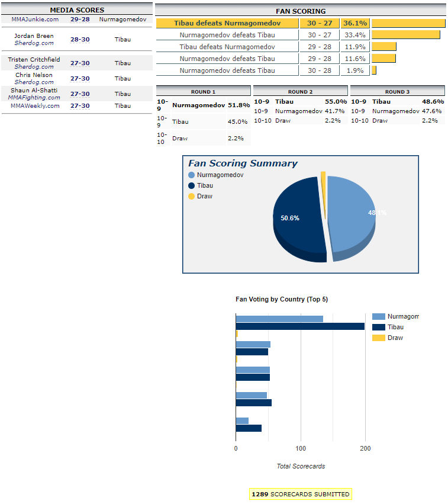The image size is (448, 504).
Task: Click Round 2 Tibau 55.0% value
Action: (336, 102)
